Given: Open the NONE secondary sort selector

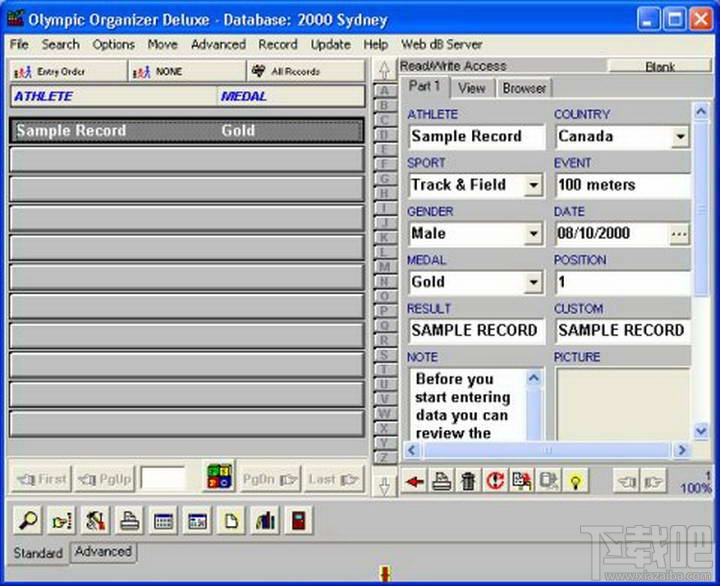Looking at the screenshot, I should point(187,71).
